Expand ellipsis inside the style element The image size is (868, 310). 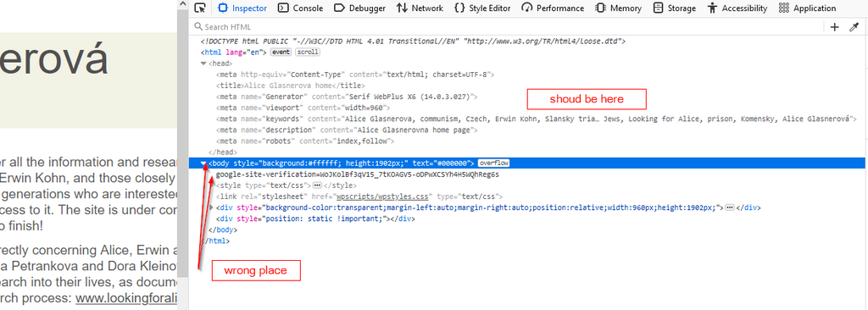317,185
